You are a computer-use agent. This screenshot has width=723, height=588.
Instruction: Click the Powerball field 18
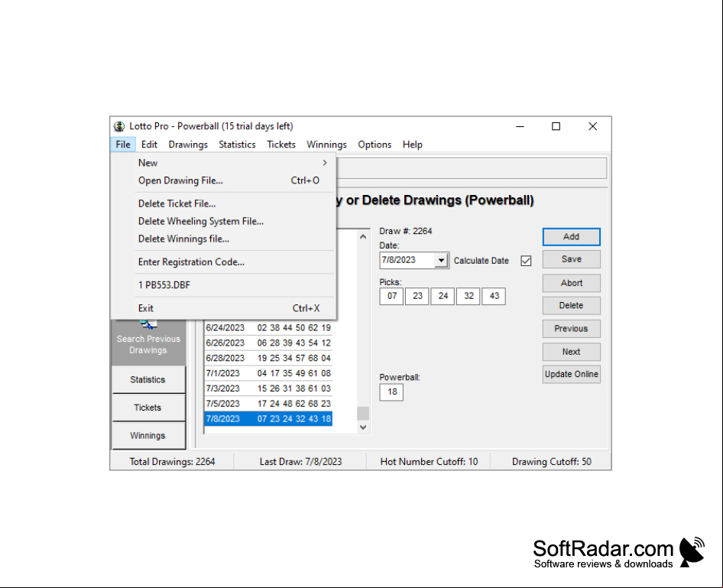pyautogui.click(x=391, y=392)
